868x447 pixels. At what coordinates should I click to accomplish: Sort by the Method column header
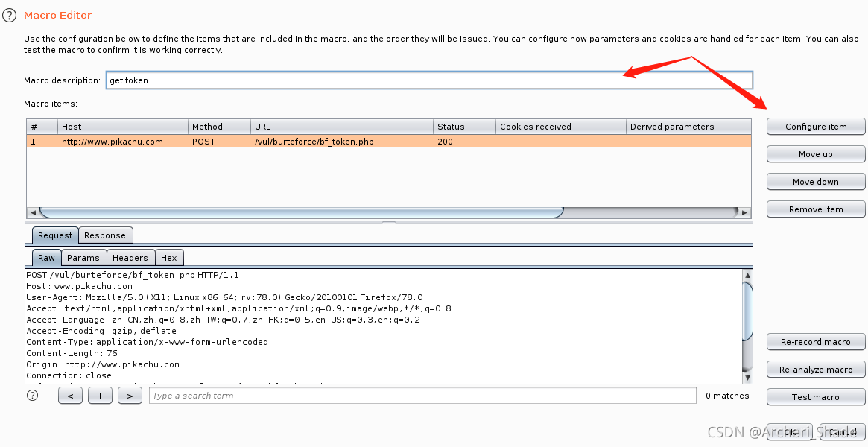(x=219, y=127)
